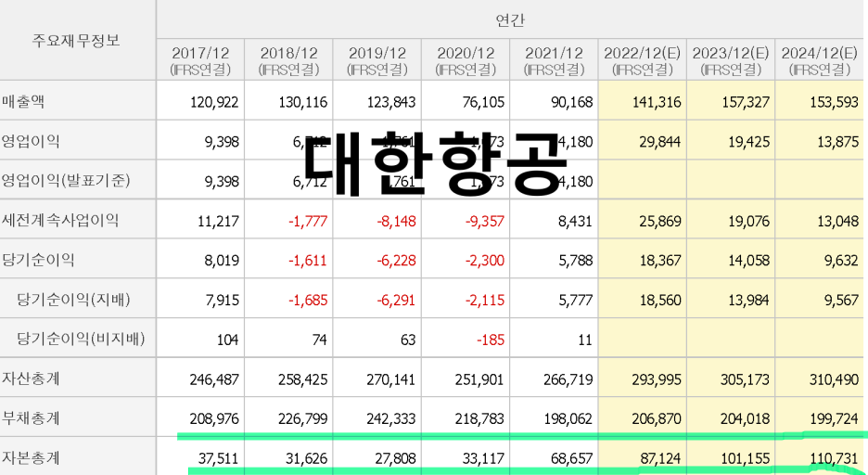Select the 101,155 total equity estimate
The image size is (868, 475).
click(746, 459)
